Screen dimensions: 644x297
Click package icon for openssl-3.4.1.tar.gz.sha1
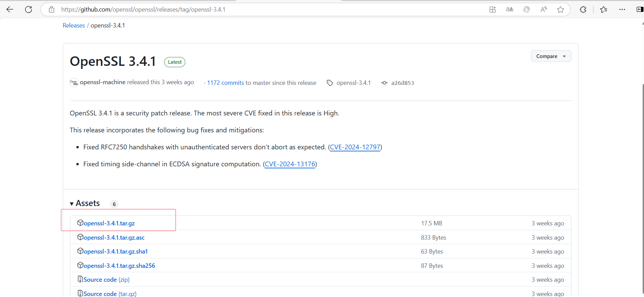click(x=80, y=251)
